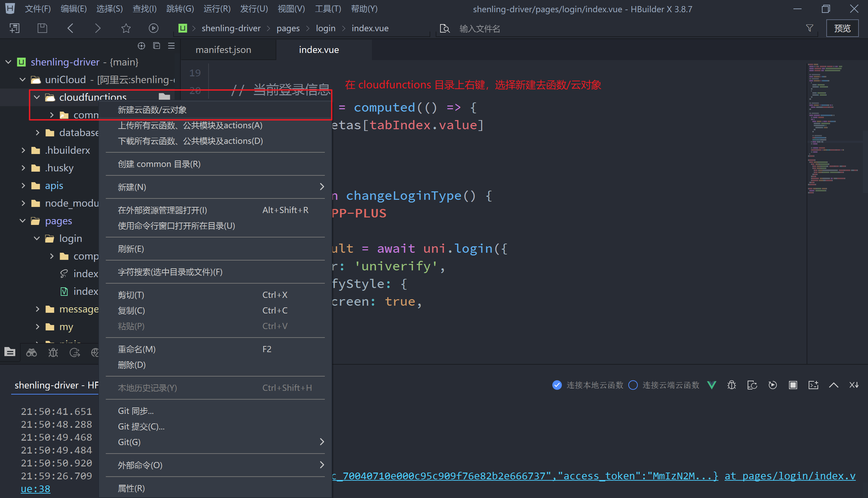Screen dimensions: 868x498
Task: Click the filter funnel icon
Action: pyautogui.click(x=809, y=28)
